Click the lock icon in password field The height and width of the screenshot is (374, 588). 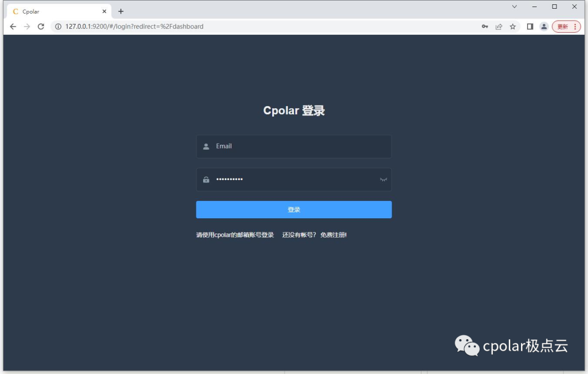click(206, 180)
